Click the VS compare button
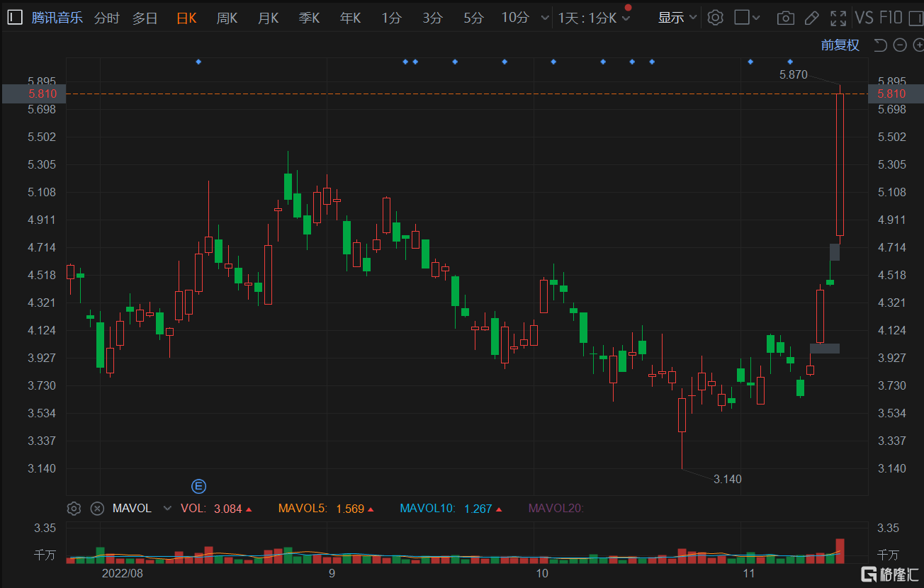924x588 pixels. [864, 18]
